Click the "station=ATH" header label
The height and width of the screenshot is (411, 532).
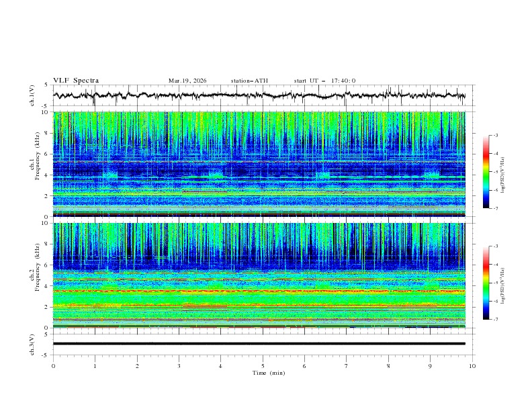pyautogui.click(x=249, y=81)
